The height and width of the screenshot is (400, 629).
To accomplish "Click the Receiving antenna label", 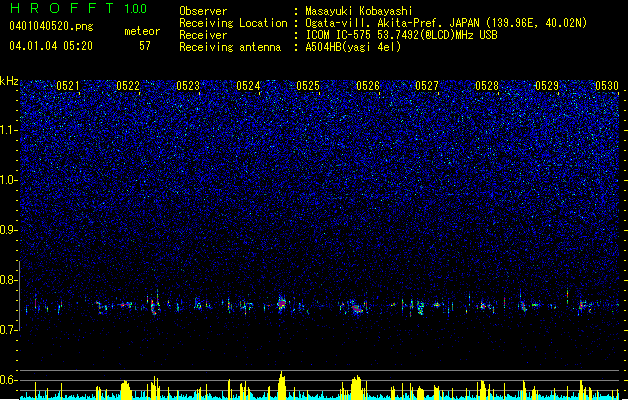I will (x=230, y=47).
